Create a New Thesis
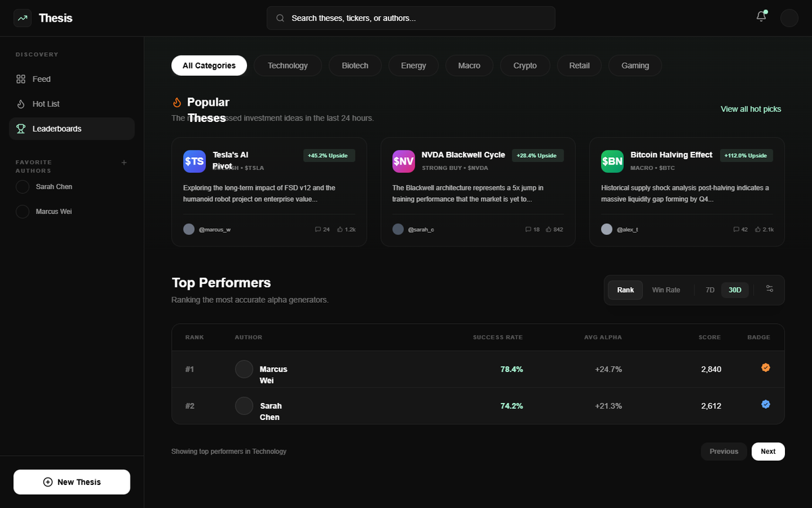The image size is (812, 508). (72, 482)
